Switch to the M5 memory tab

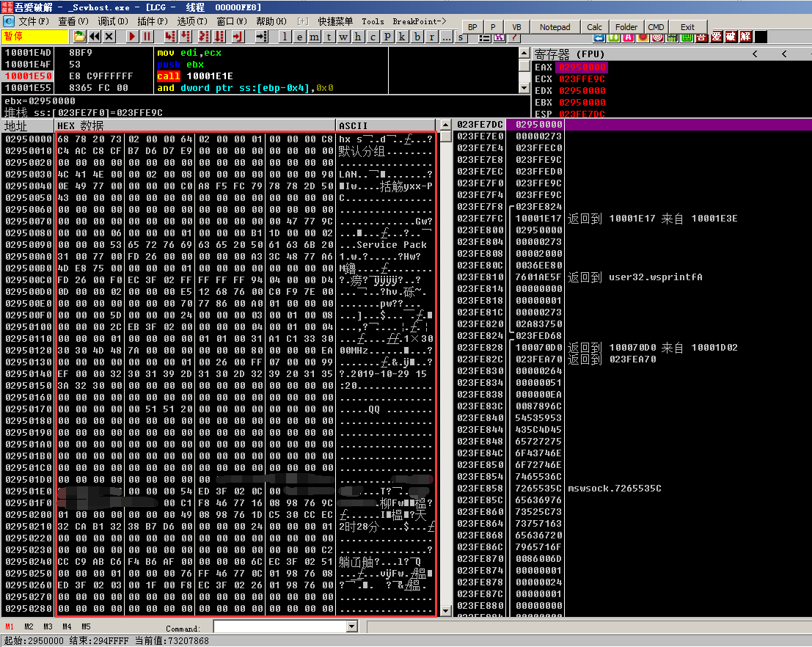[86, 626]
